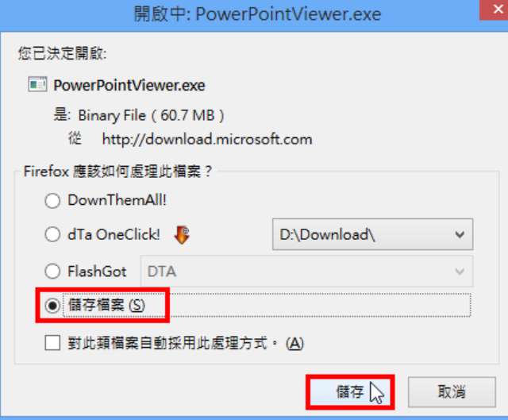Close the download dialog with the X

494,10
